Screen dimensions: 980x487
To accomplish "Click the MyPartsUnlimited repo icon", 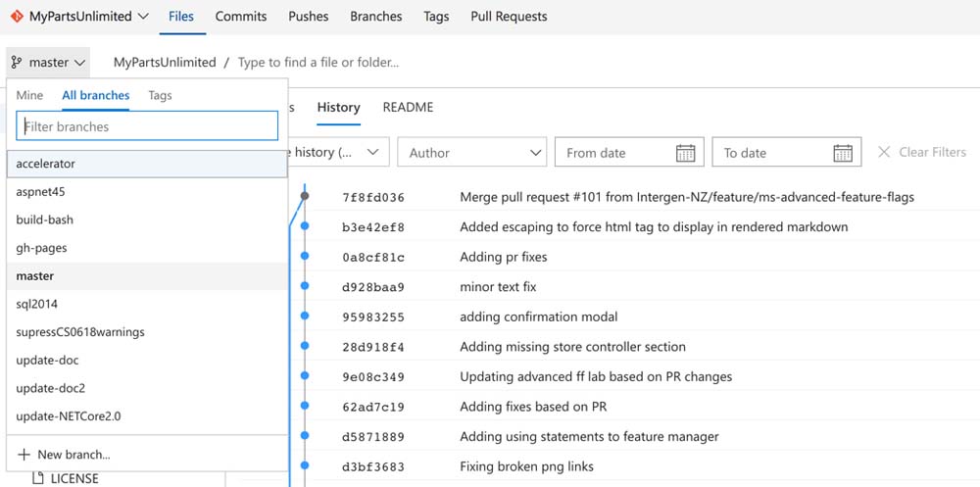I will pyautogui.click(x=17, y=17).
